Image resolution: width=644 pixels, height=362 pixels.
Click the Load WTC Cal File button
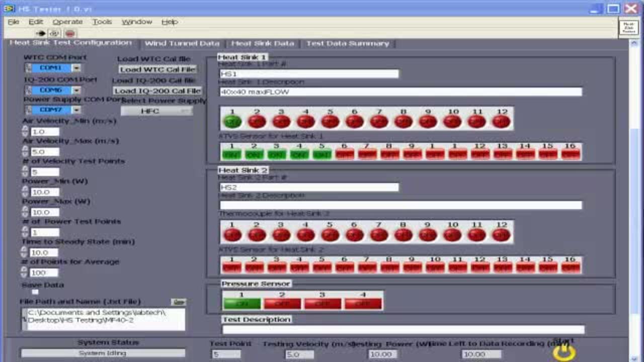(158, 69)
